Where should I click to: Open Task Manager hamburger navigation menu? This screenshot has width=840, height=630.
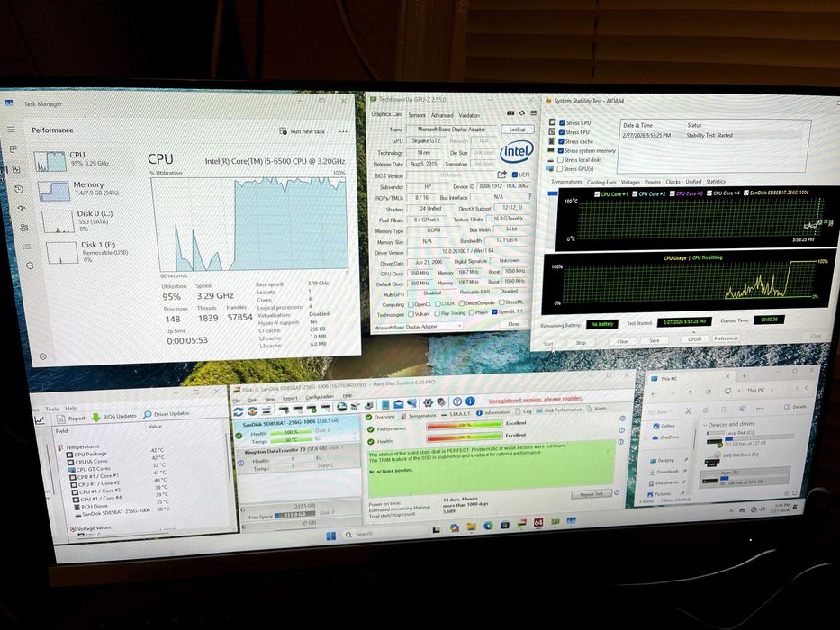pyautogui.click(x=11, y=130)
